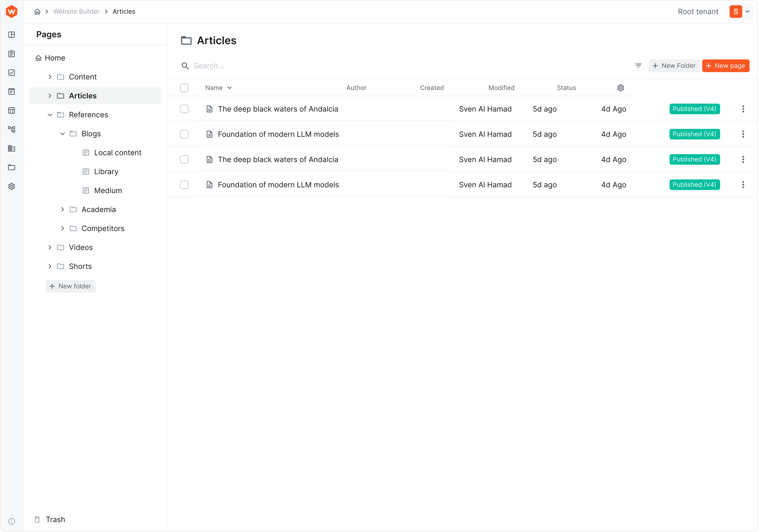The width and height of the screenshot is (758, 532).
Task: Click the checklist icon in left sidebar
Action: 12,73
